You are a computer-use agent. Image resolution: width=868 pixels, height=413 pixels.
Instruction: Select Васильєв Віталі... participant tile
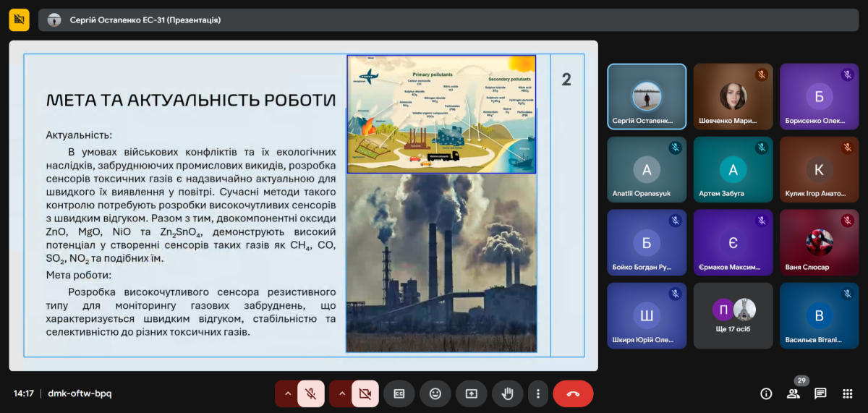820,315
